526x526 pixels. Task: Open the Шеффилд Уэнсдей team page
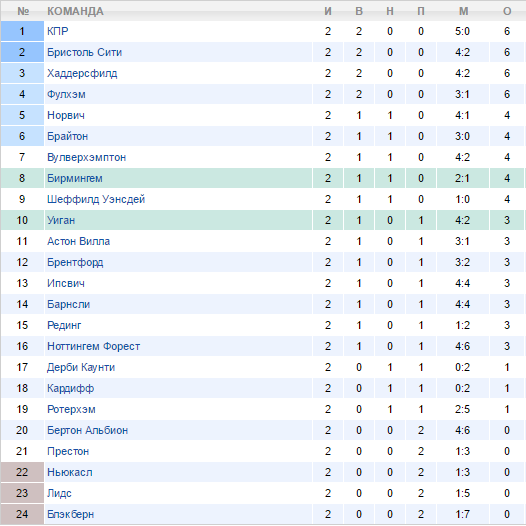pos(96,199)
